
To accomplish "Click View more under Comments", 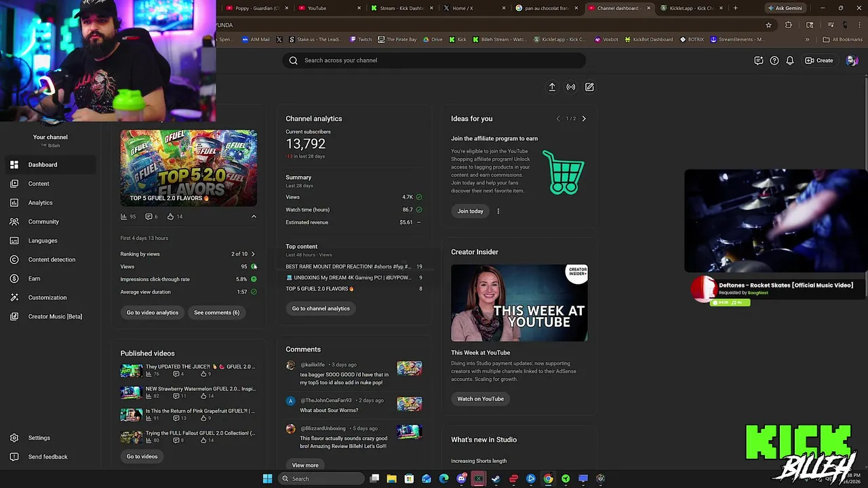I will click(305, 465).
